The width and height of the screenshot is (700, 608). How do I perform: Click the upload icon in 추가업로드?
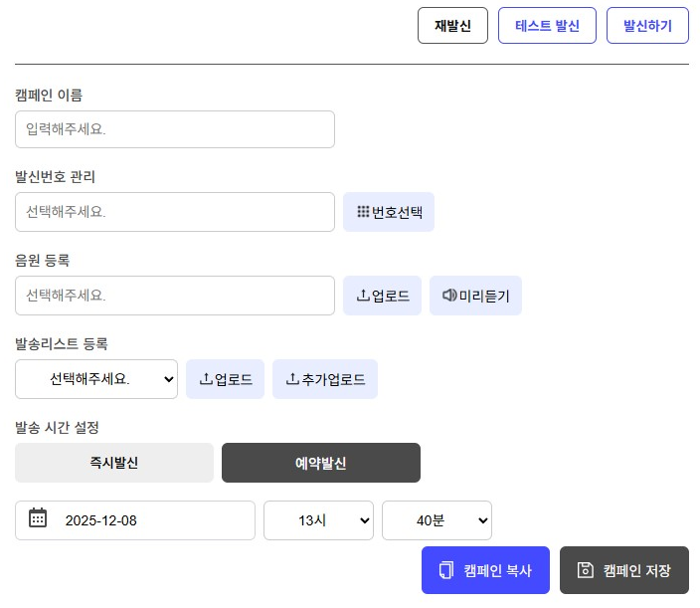pos(292,379)
